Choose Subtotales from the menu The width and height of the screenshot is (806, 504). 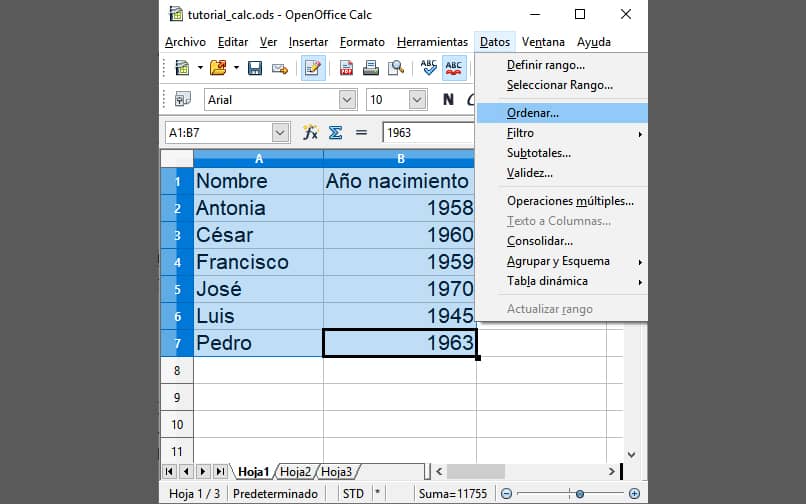562,153
